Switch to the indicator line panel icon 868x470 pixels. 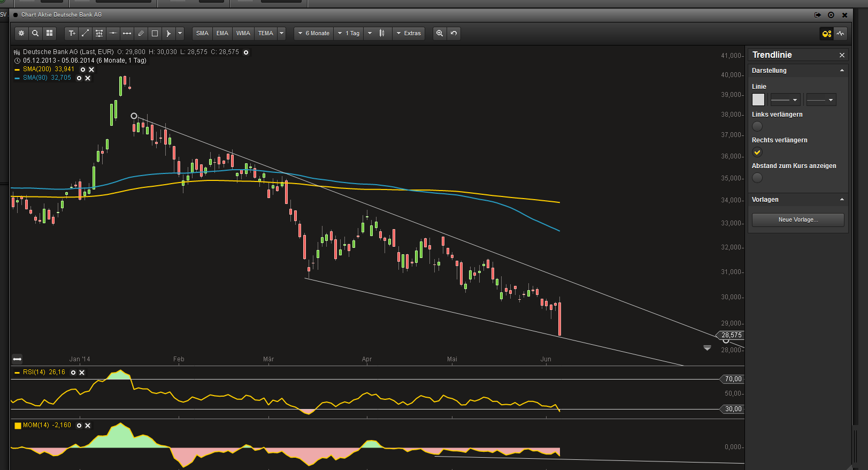coord(841,34)
